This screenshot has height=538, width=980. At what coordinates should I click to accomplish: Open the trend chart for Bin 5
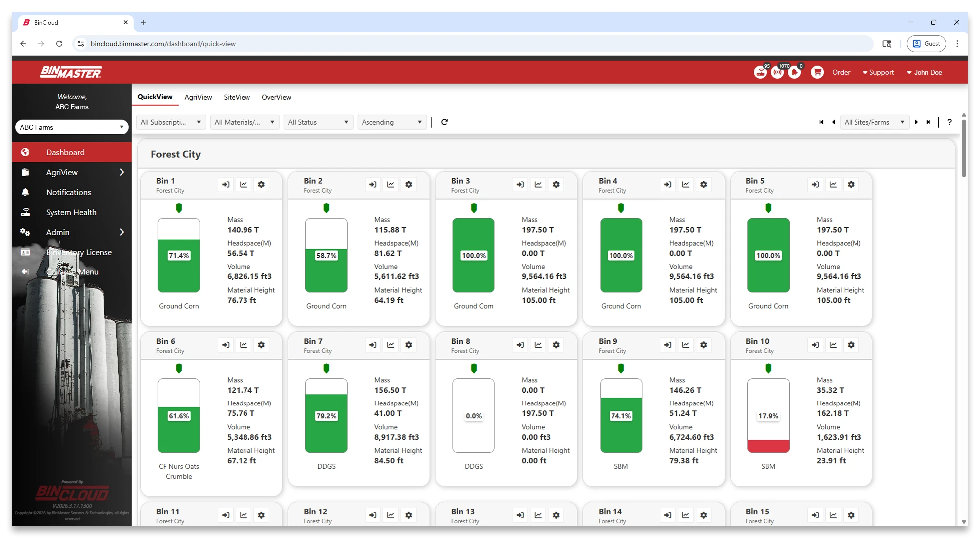click(x=833, y=185)
